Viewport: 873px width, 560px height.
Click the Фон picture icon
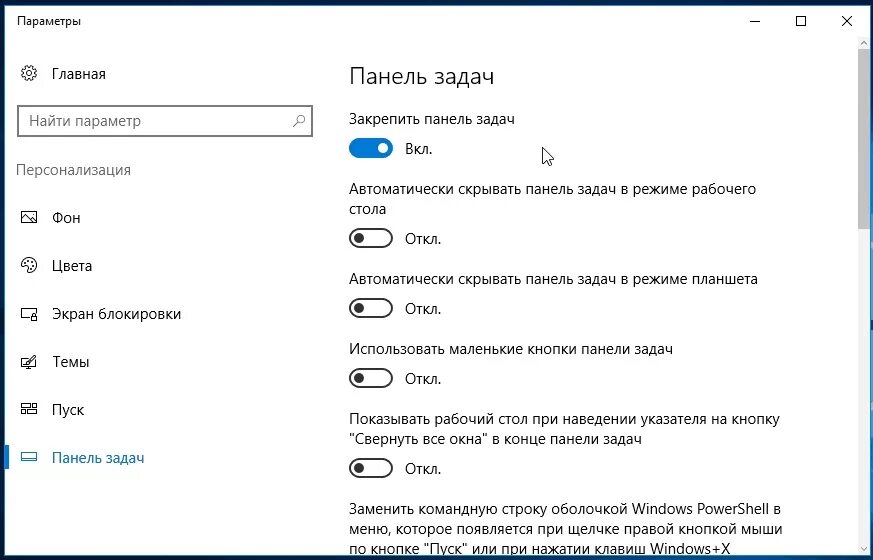click(x=29, y=217)
